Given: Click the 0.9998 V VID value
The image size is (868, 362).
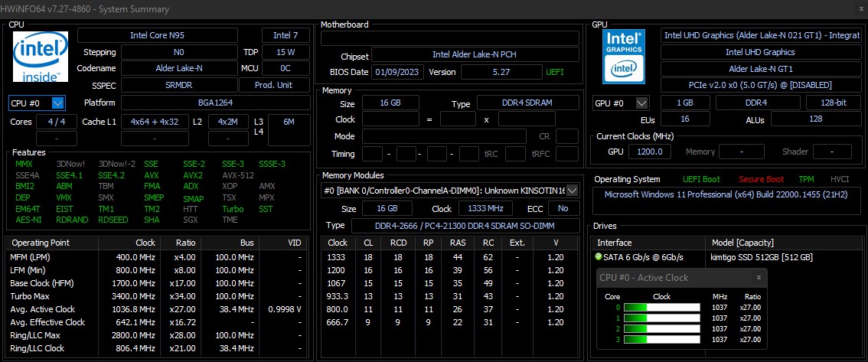Looking at the screenshot, I should pos(285,309).
